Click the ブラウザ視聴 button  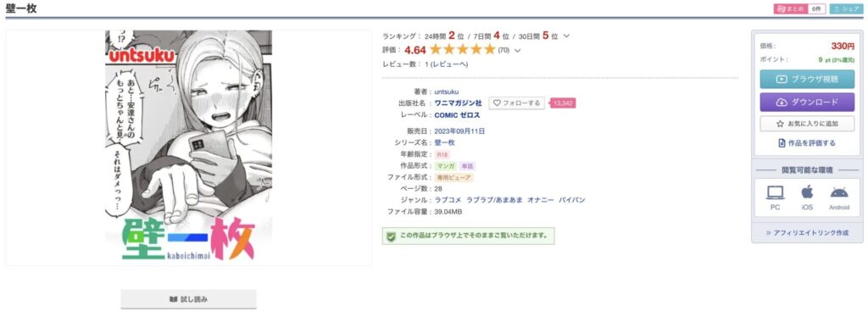tap(807, 79)
